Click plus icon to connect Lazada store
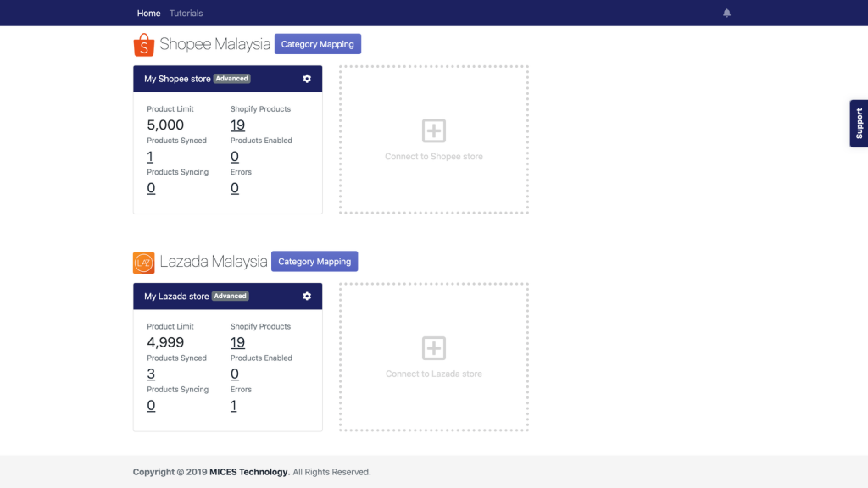The image size is (868, 488). point(433,347)
